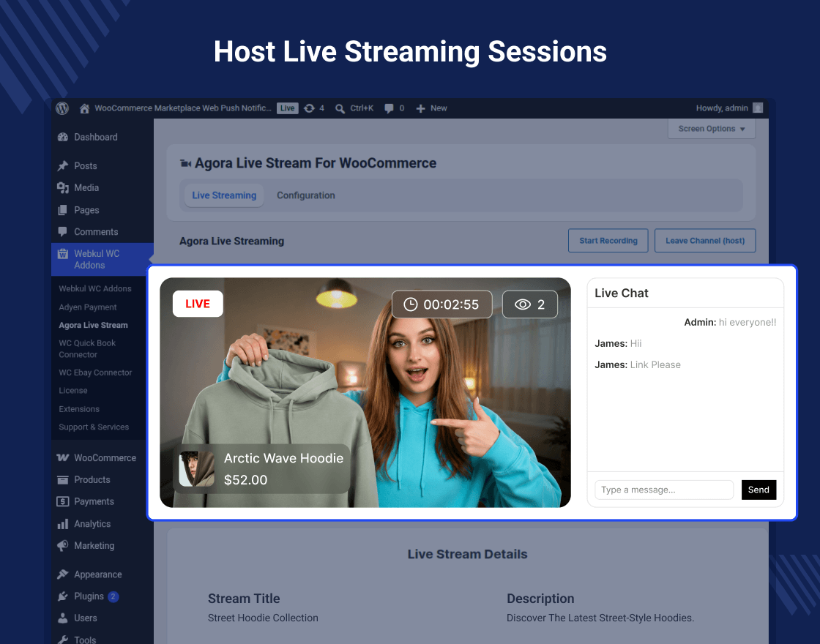820x644 pixels.
Task: Open admin avatar in top bar
Action: [758, 108]
